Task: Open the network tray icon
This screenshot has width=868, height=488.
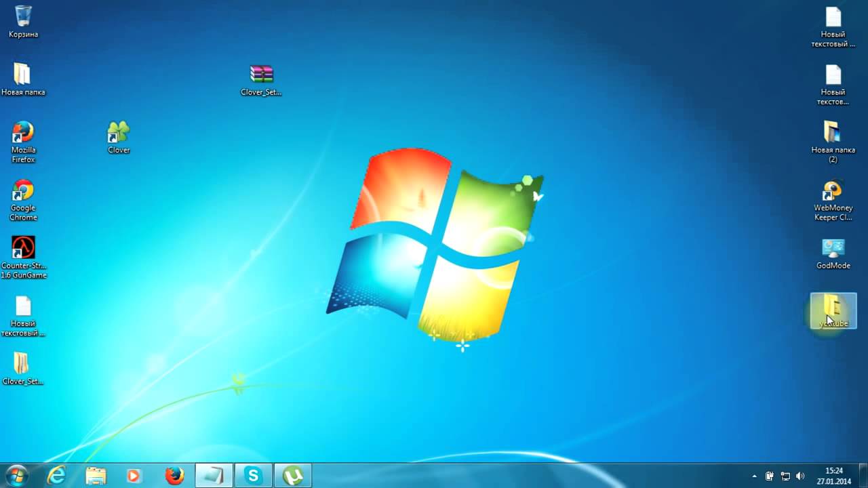Action: pyautogui.click(x=785, y=476)
